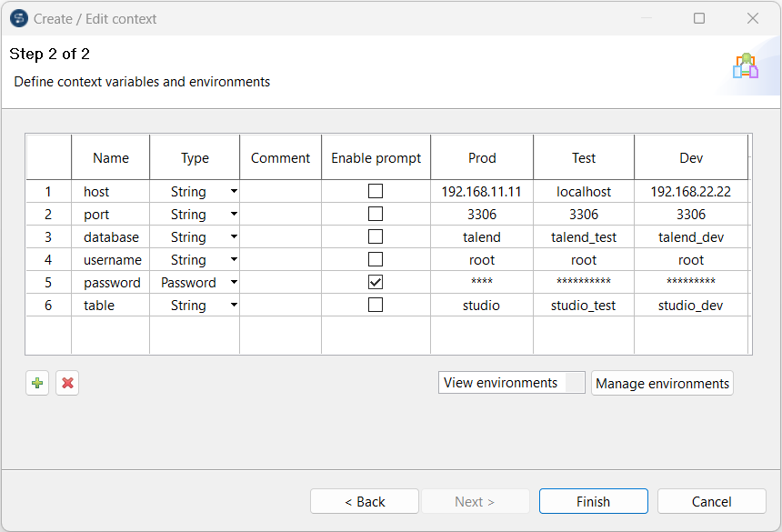Cancel the context wizard

(711, 501)
